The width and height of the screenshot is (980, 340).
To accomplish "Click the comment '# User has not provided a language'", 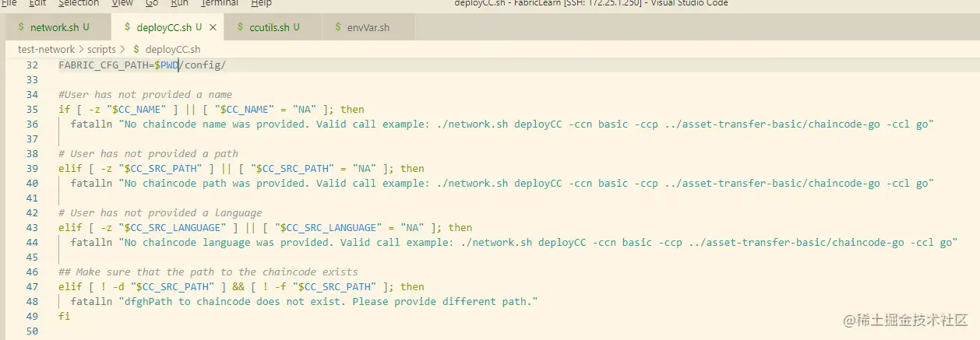I will coord(160,212).
